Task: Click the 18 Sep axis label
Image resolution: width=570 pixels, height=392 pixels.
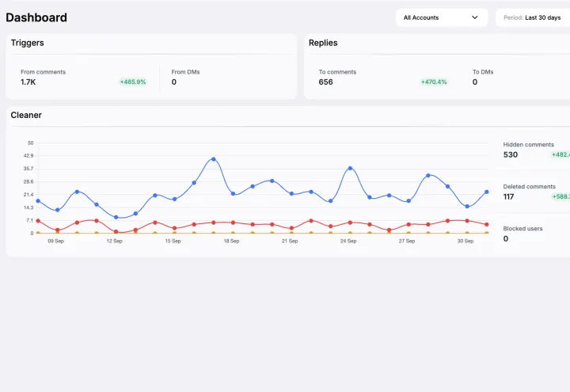Action: pos(231,241)
